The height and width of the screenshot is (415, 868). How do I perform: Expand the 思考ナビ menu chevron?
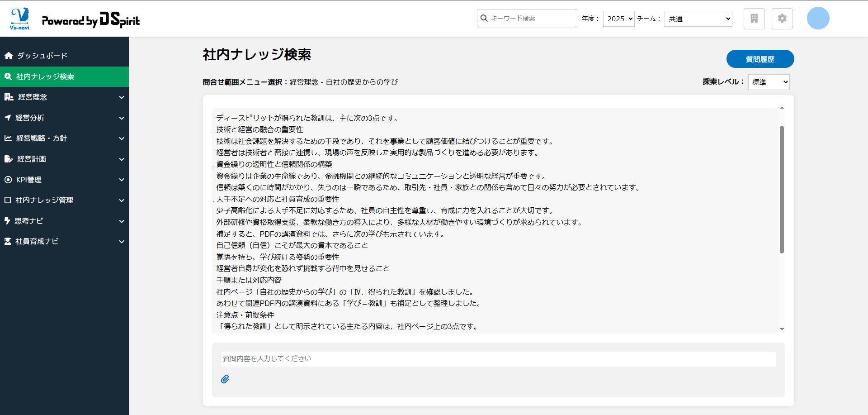tap(122, 221)
